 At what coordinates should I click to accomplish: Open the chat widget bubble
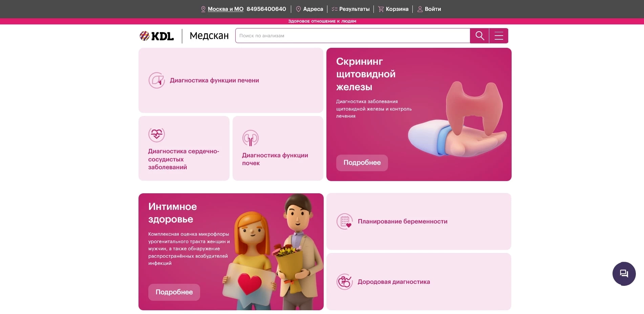click(x=624, y=274)
